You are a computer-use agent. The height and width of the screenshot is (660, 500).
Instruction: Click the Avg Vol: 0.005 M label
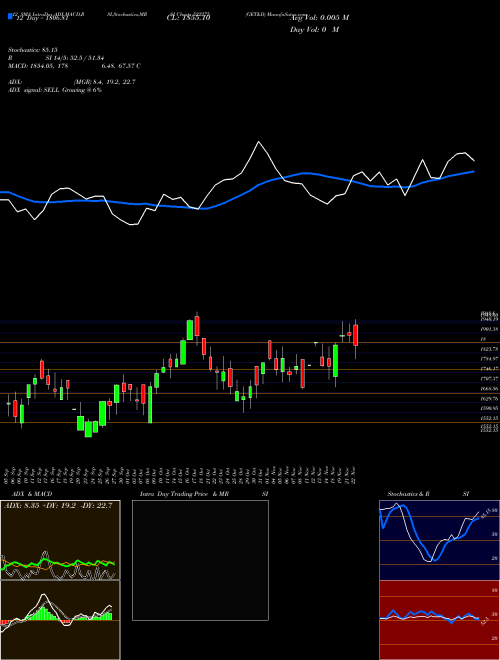[x=319, y=17]
